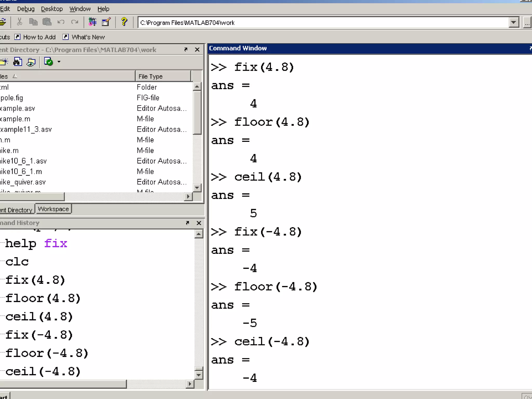Switch to the Workspace tab

(x=53, y=209)
